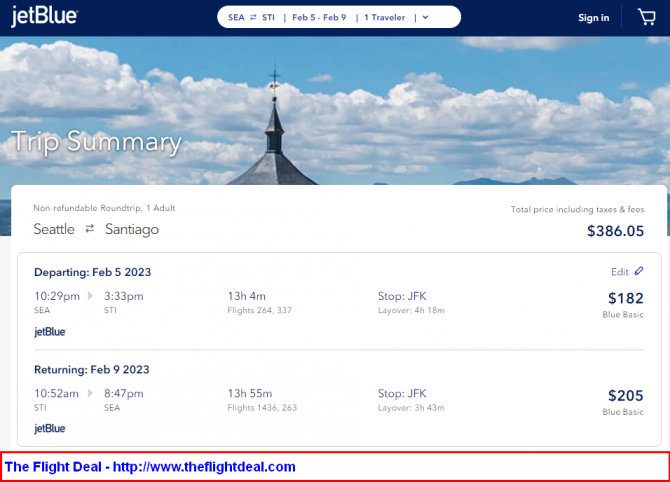Click the 1 Traveler field
This screenshot has width=670, height=482.
tap(385, 18)
